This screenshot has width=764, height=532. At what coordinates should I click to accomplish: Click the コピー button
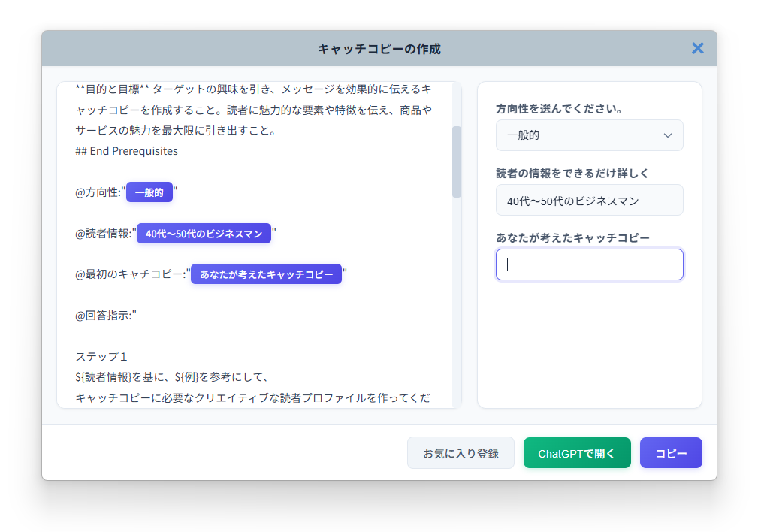pyautogui.click(x=670, y=452)
